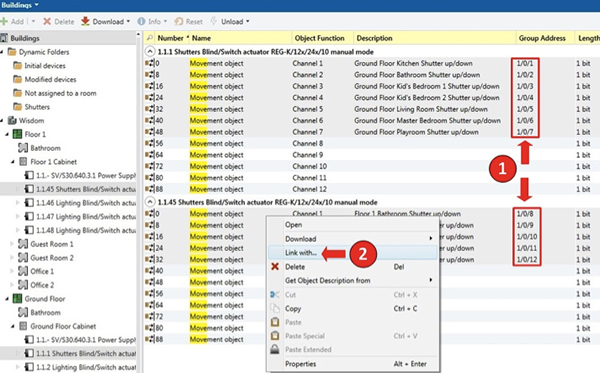Screen dimensions: 600x373
Task: Click the copy pages icon in context menu
Action: coord(275,308)
